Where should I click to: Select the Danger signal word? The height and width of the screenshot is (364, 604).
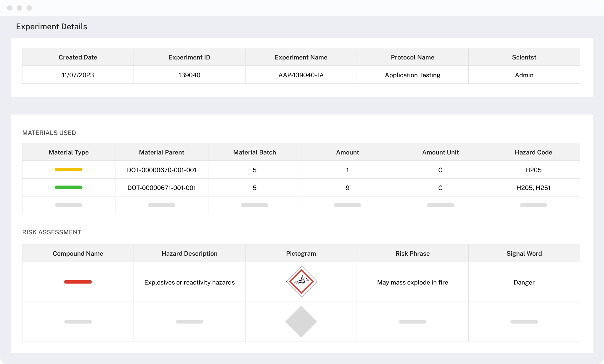[524, 282]
